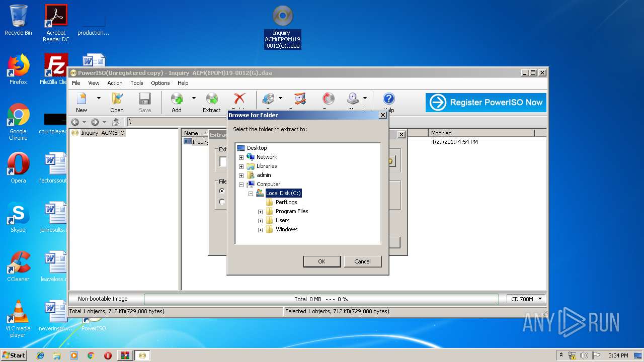Select the Users folder in the tree
This screenshot has width=644, height=362.
coord(282,220)
